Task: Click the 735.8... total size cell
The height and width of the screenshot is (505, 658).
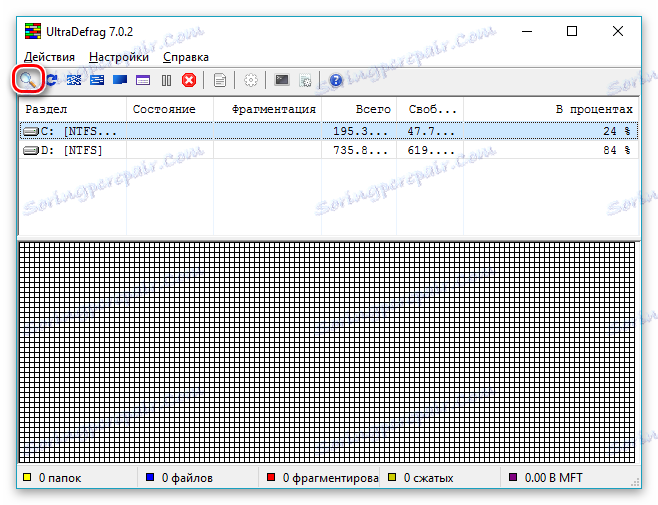Action: (360, 150)
